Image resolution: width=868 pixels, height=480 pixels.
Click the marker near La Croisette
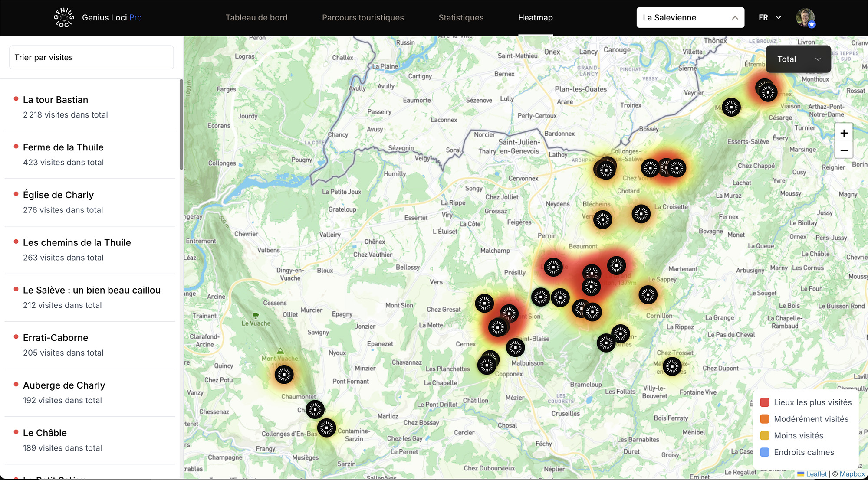641,214
